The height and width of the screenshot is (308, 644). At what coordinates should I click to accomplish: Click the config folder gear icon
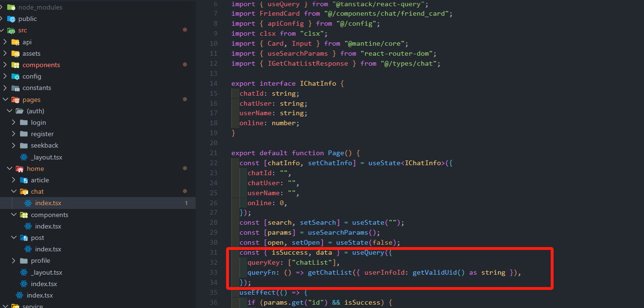(x=15, y=77)
